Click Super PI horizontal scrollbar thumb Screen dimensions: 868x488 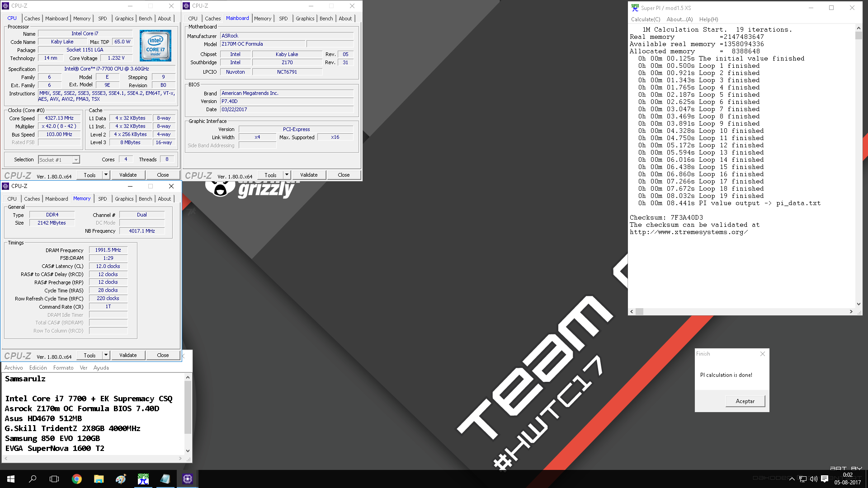[x=640, y=312]
